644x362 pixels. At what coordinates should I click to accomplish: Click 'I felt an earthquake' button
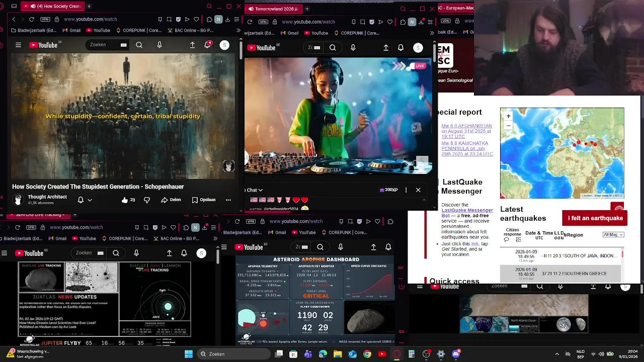click(595, 218)
